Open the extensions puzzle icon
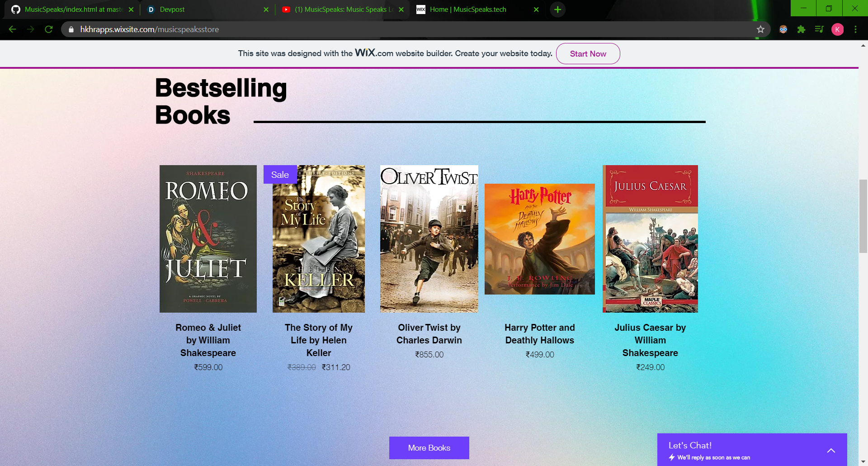Viewport: 868px width, 466px height. click(801, 29)
